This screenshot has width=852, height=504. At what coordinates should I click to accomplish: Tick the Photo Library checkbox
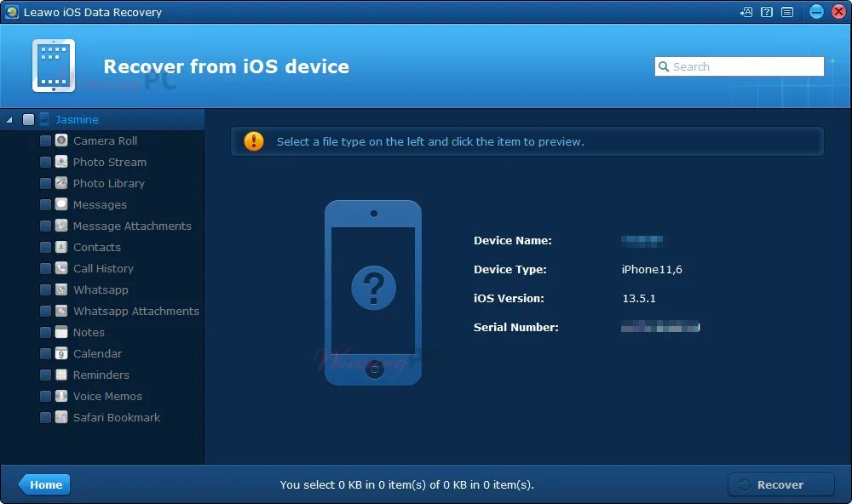46,183
